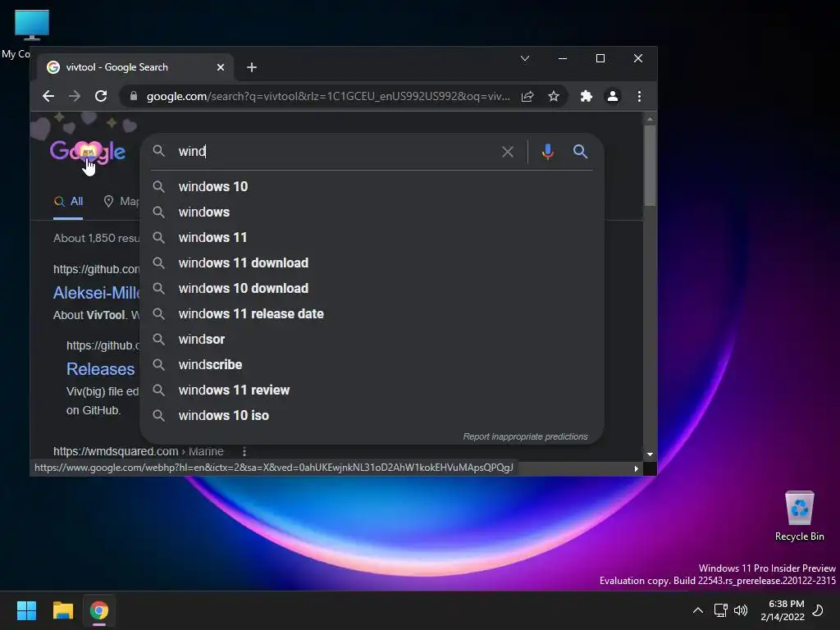Share this page from the address bar
The height and width of the screenshot is (630, 840).
527,97
